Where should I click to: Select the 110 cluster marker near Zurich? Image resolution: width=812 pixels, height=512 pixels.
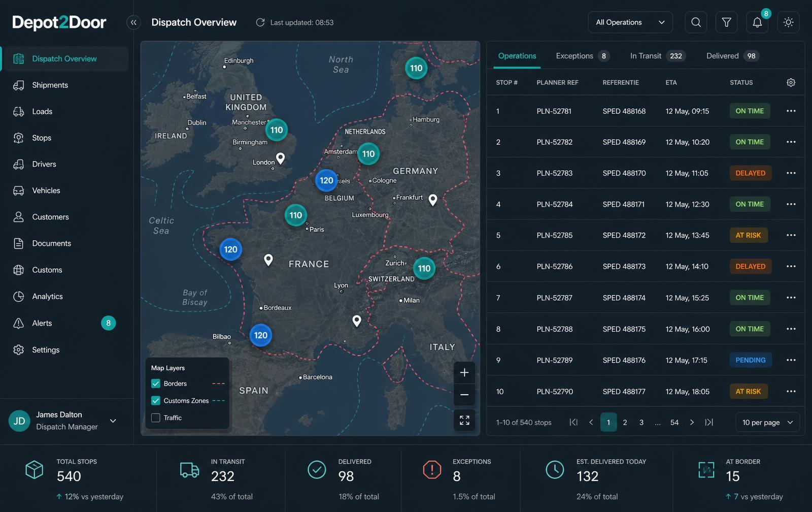[424, 268]
